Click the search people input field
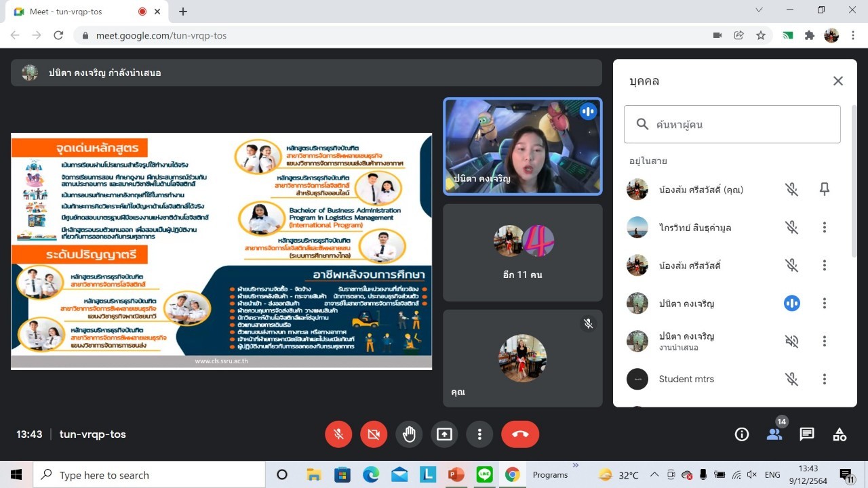The width and height of the screenshot is (868, 488). (x=732, y=124)
